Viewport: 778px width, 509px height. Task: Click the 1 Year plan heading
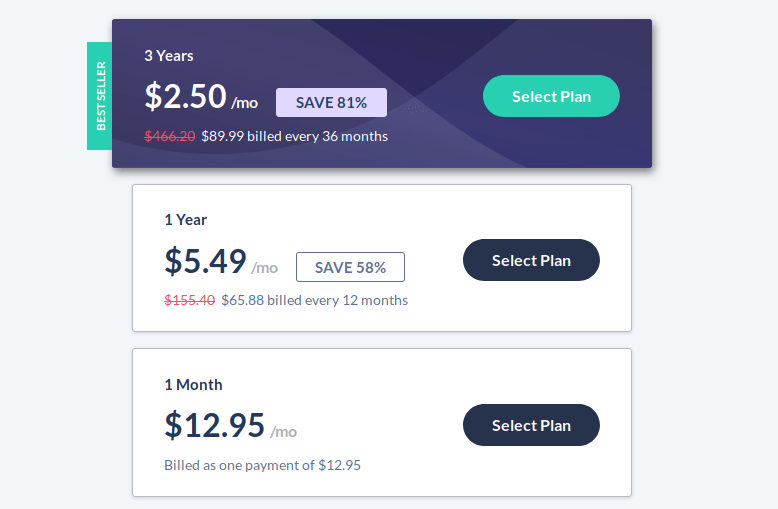(186, 220)
